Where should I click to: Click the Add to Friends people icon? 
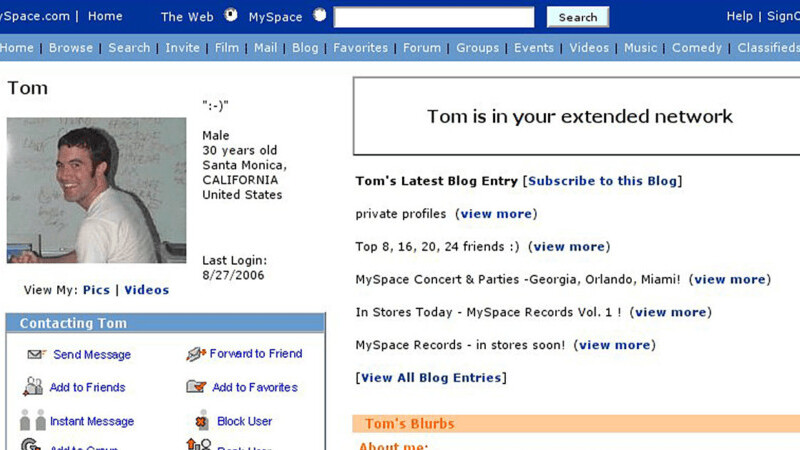click(33, 387)
